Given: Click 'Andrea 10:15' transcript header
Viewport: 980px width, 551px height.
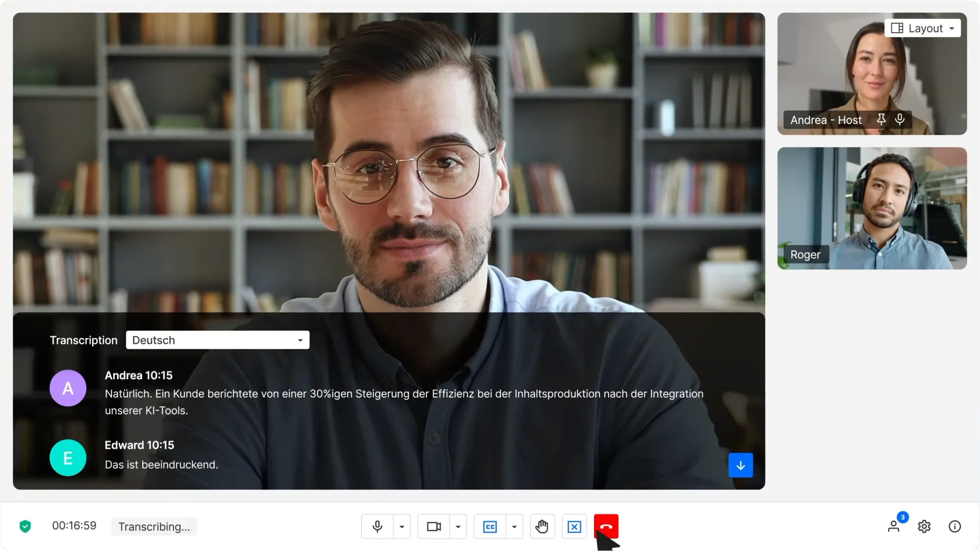Looking at the screenshot, I should (x=139, y=375).
